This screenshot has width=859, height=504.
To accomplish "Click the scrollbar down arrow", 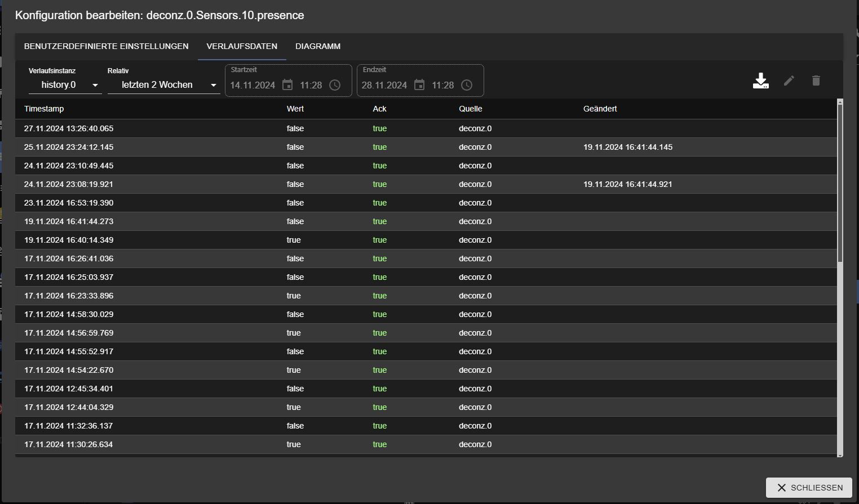I will click(840, 455).
